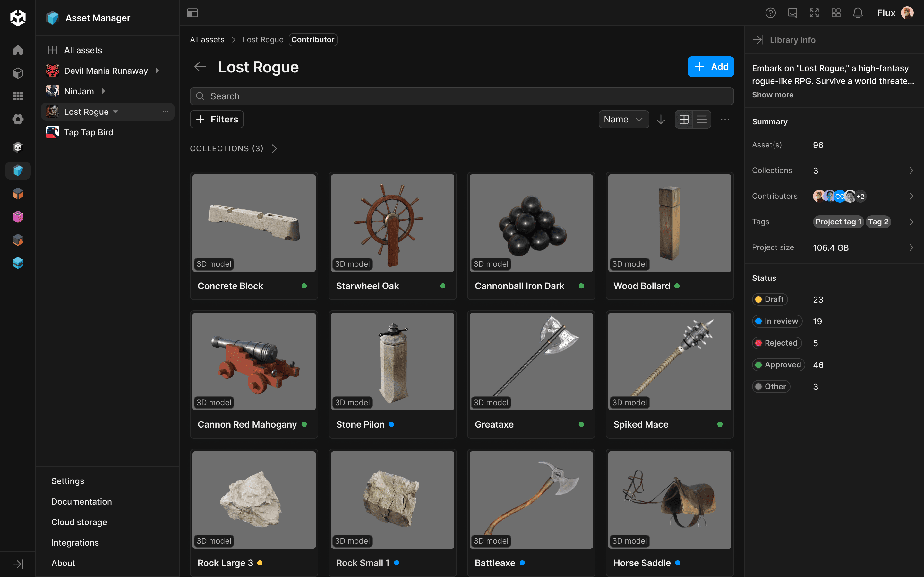Expand the Devil Mania Runaway project
Image resolution: width=924 pixels, height=577 pixels.
click(x=157, y=70)
